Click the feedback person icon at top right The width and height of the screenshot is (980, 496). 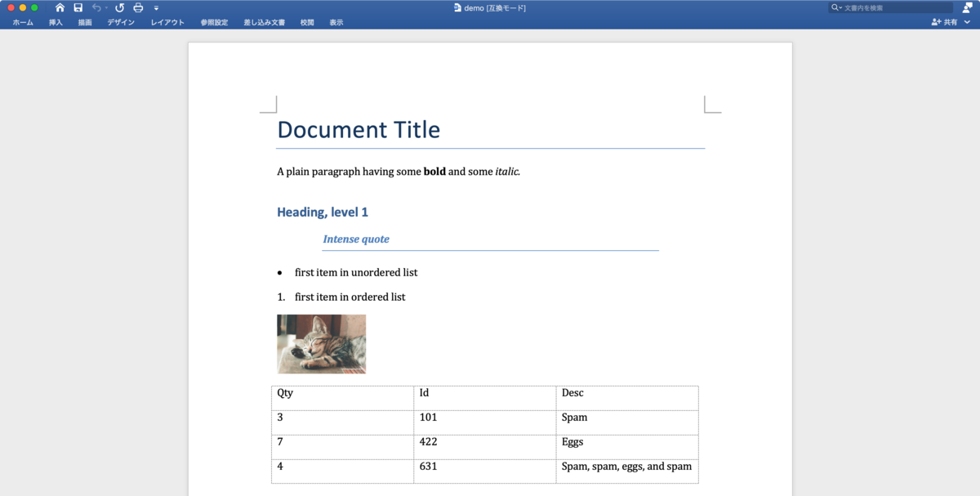(966, 8)
